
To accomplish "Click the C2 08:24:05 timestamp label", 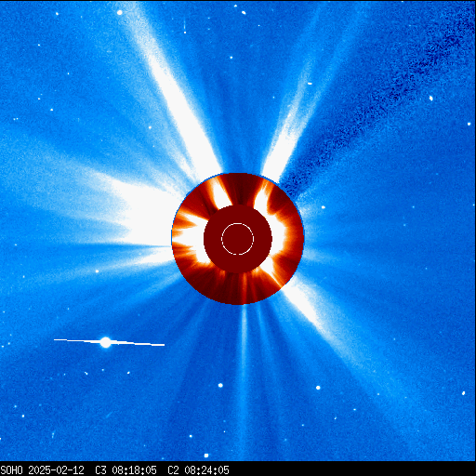I will click(198, 470).
